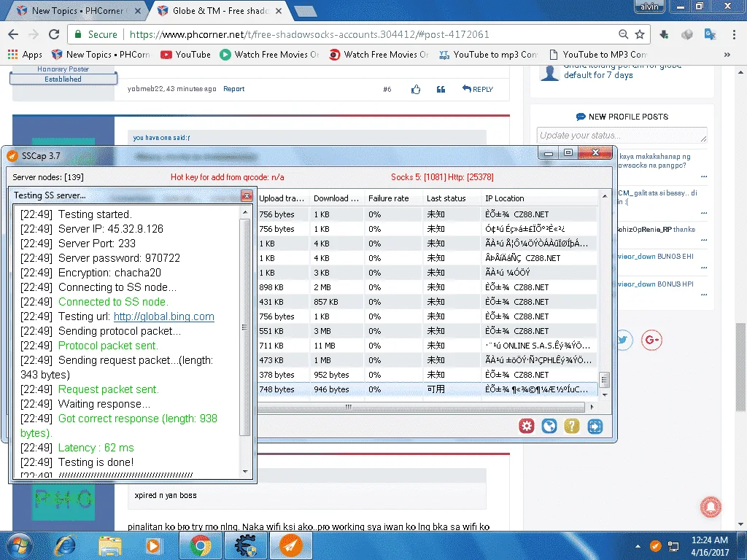The height and width of the screenshot is (560, 747).
Task: Open new Chrome tab
Action: click(x=305, y=11)
